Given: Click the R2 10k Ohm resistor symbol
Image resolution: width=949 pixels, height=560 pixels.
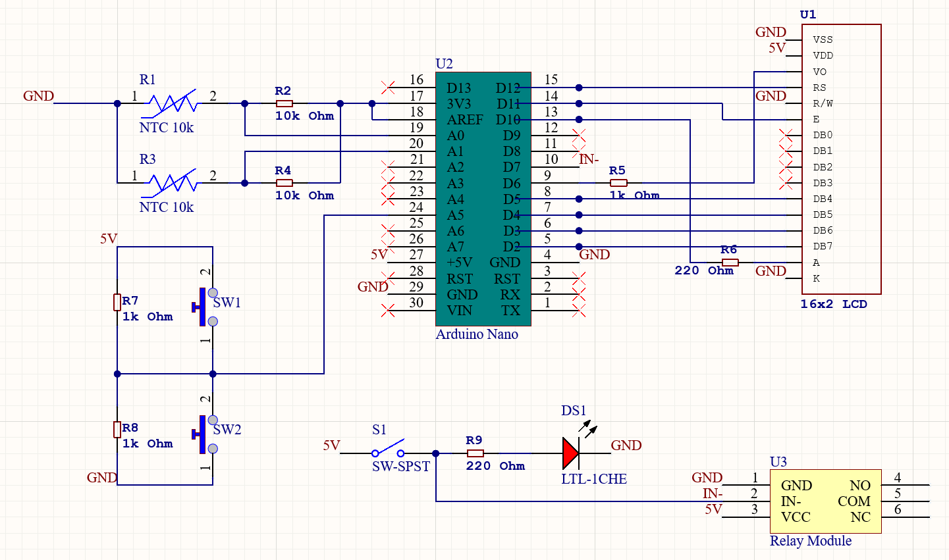Looking at the screenshot, I should coord(284,103).
